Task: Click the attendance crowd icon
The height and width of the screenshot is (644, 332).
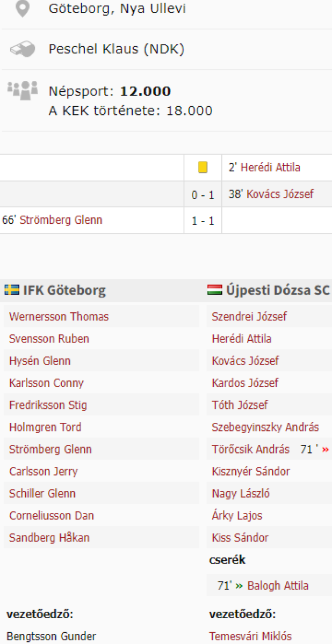Action: (22, 89)
